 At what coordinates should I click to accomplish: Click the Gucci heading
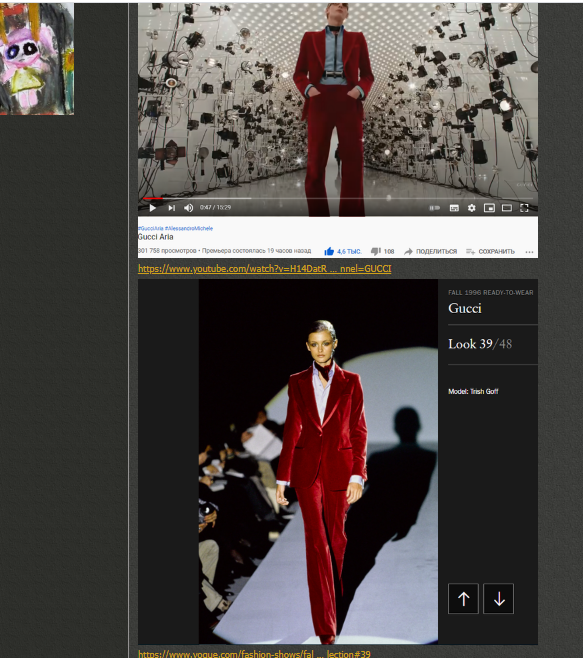coord(465,308)
